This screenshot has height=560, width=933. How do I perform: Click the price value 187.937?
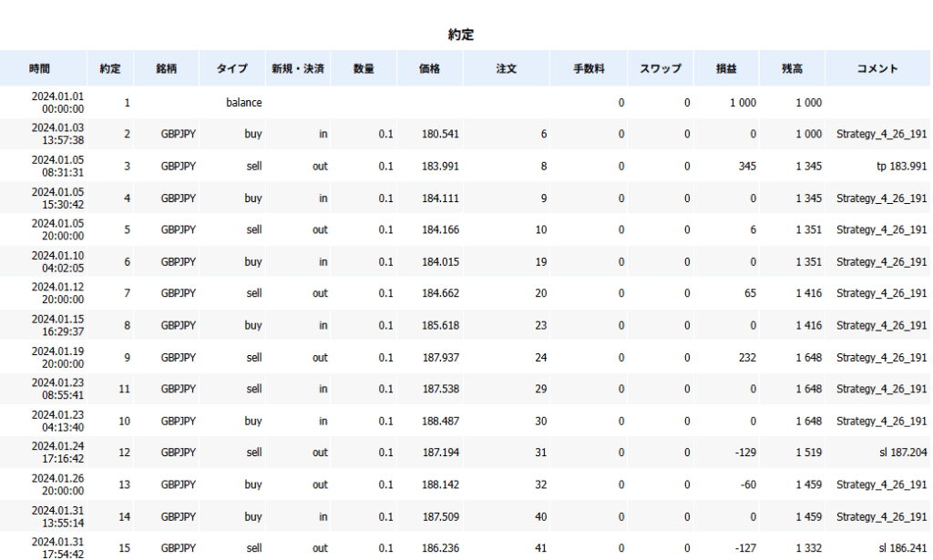coord(441,358)
